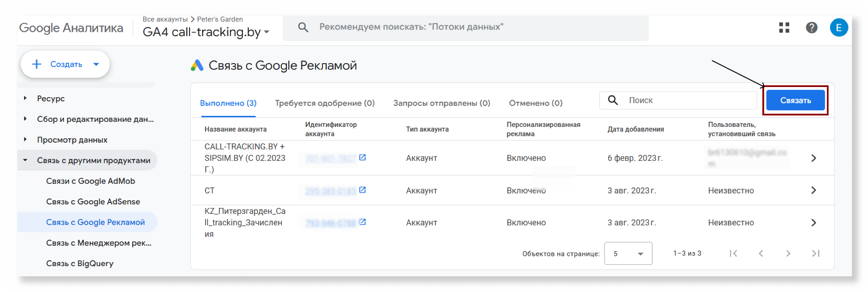Click the Google Ads logo icon
Screen dimensions: 868x292
197,65
